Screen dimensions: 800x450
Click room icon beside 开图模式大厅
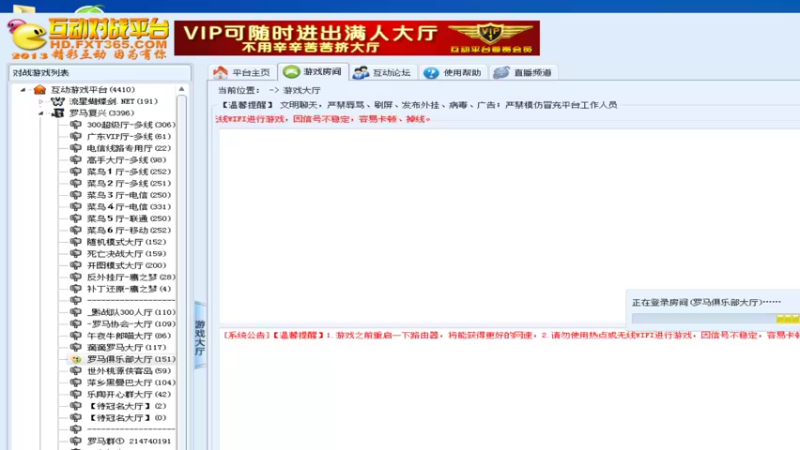[76, 265]
